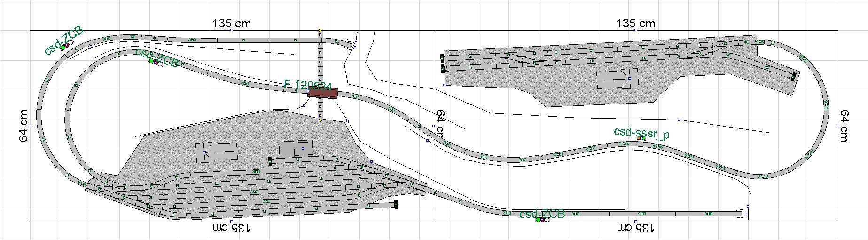Click the top 135 cm label on the left board

[231, 23]
